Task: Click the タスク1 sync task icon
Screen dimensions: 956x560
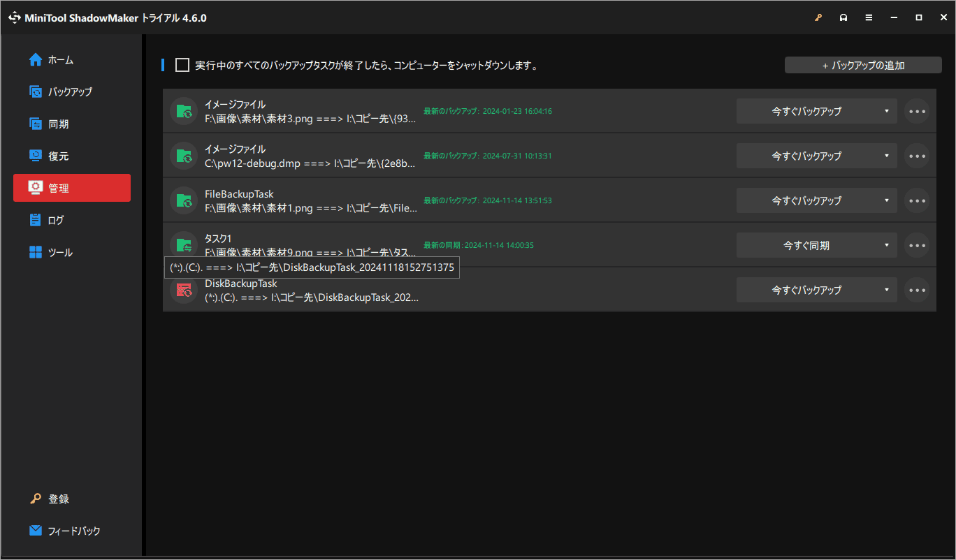Action: (x=184, y=244)
